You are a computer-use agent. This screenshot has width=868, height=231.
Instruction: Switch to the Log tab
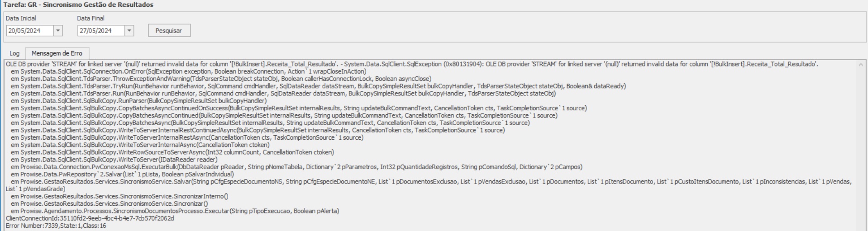(14, 53)
